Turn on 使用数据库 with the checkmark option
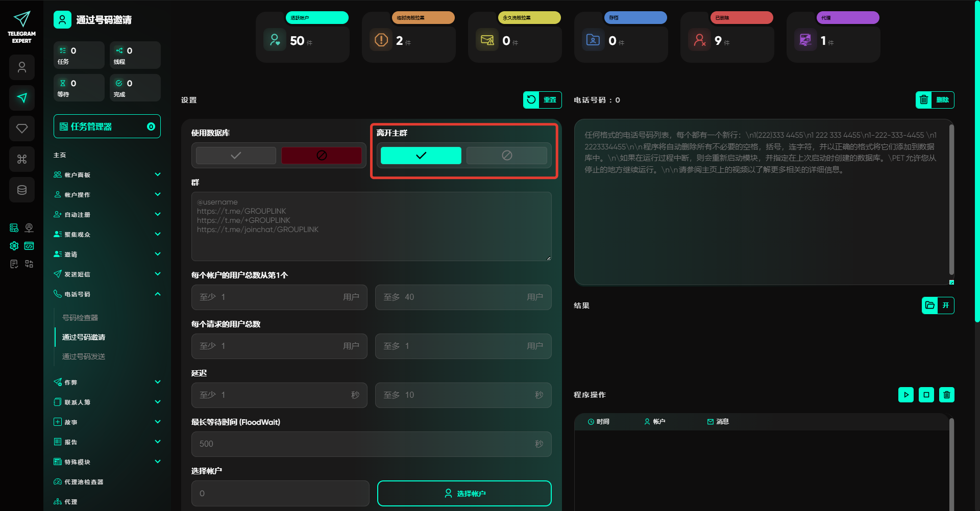980x511 pixels. click(236, 156)
